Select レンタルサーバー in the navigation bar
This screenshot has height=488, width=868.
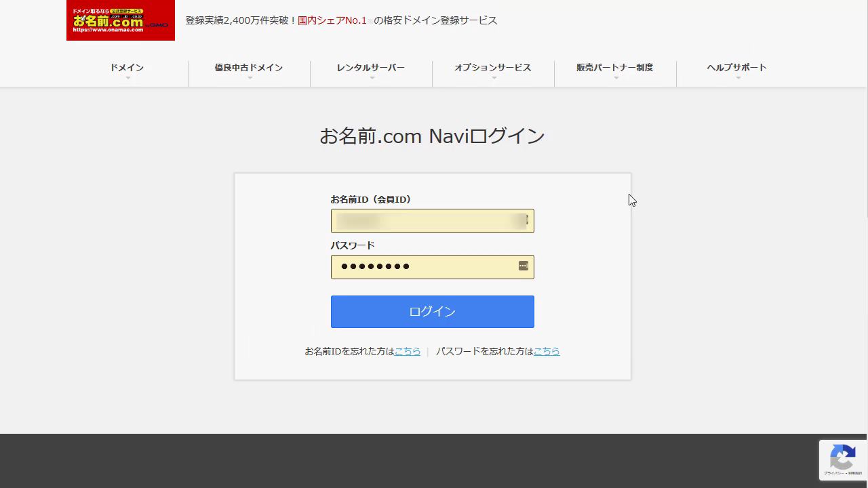371,68
